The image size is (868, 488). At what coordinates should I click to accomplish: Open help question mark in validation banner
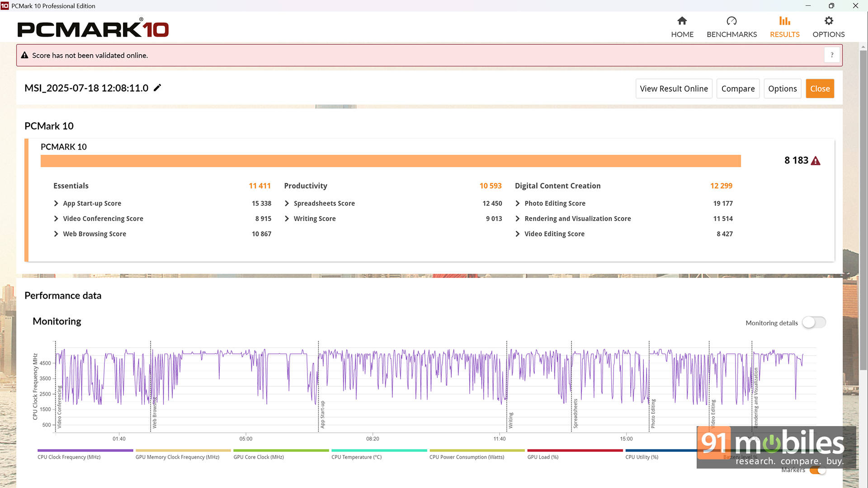pyautogui.click(x=832, y=55)
